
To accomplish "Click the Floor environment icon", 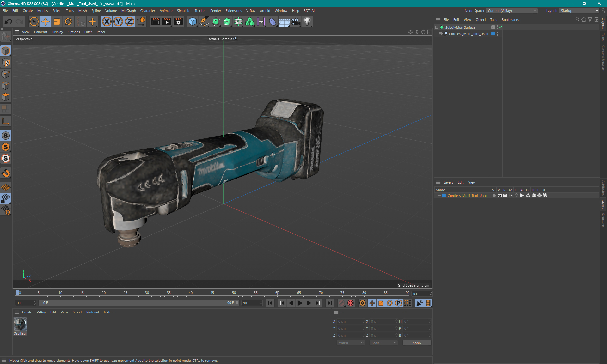I will [284, 21].
